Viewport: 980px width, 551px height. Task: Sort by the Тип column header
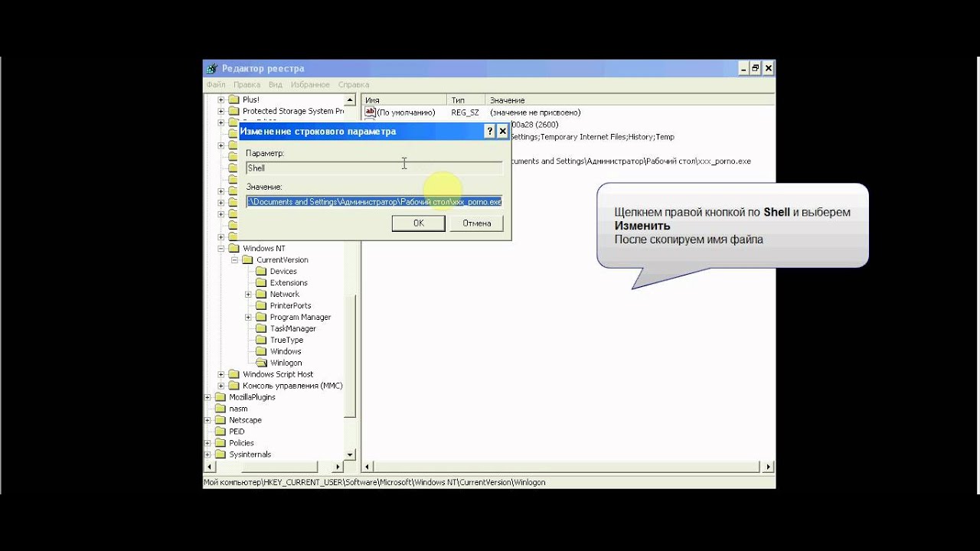467,100
